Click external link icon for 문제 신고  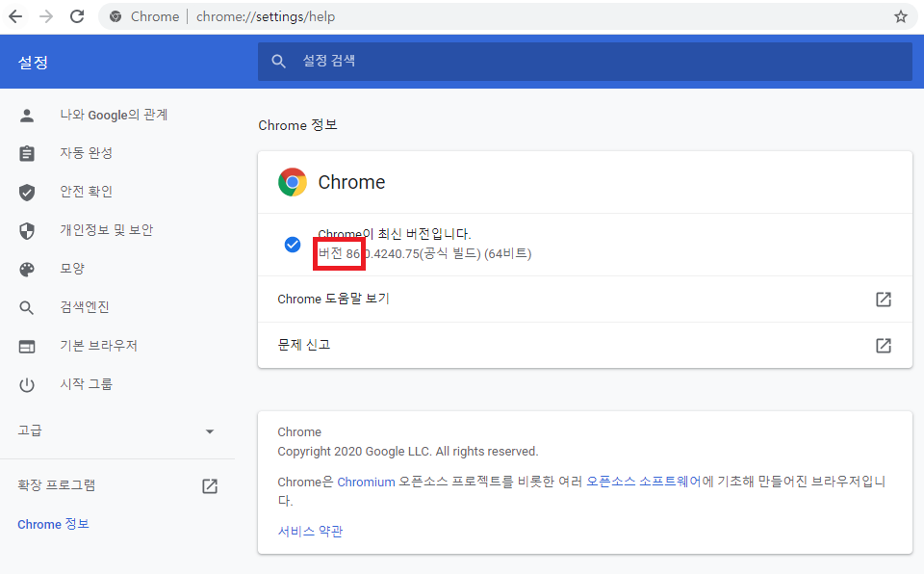(x=883, y=345)
